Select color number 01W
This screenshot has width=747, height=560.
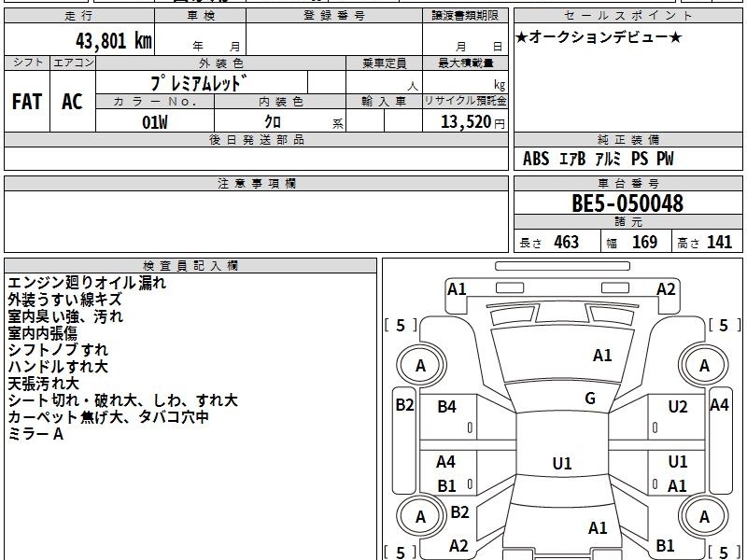[x=155, y=122]
